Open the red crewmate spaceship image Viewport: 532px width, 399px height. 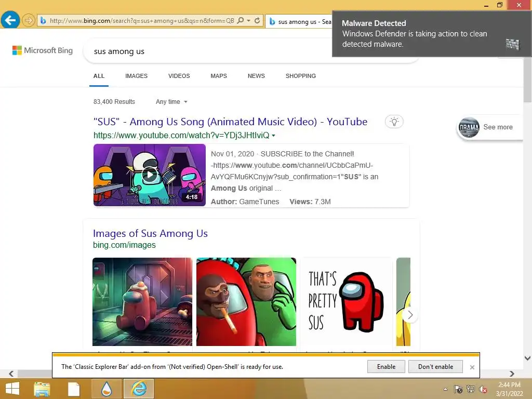(x=142, y=302)
